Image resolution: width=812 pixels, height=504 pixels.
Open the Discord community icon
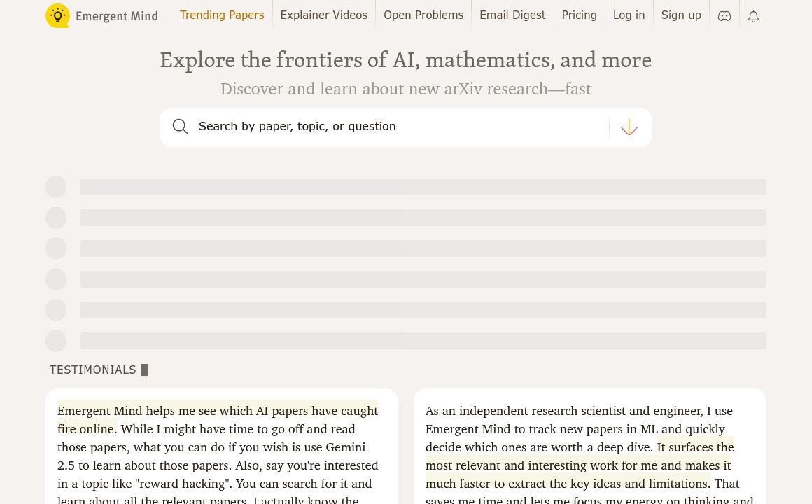coord(724,16)
